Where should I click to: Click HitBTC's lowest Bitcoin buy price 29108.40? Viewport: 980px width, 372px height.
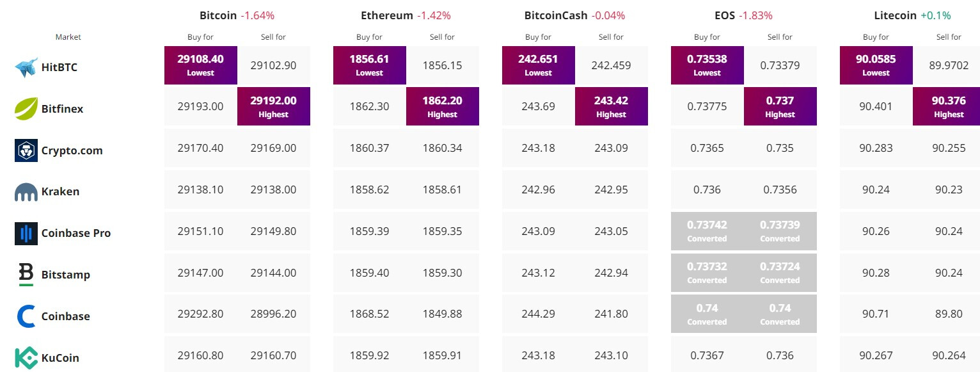(201, 65)
